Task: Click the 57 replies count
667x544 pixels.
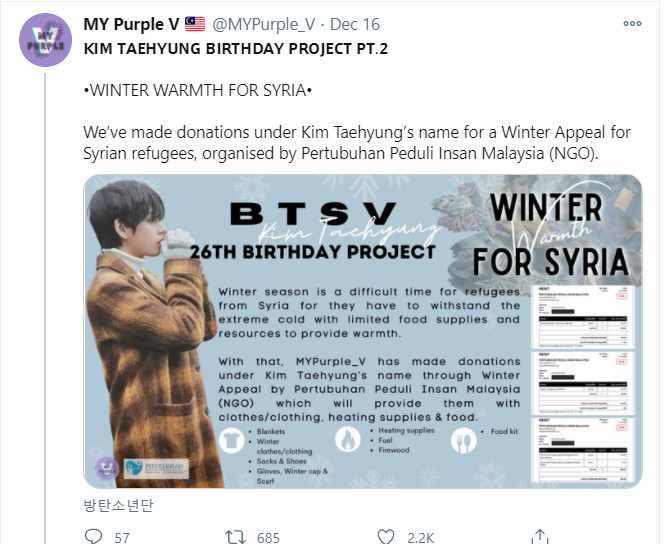Action: [122, 538]
